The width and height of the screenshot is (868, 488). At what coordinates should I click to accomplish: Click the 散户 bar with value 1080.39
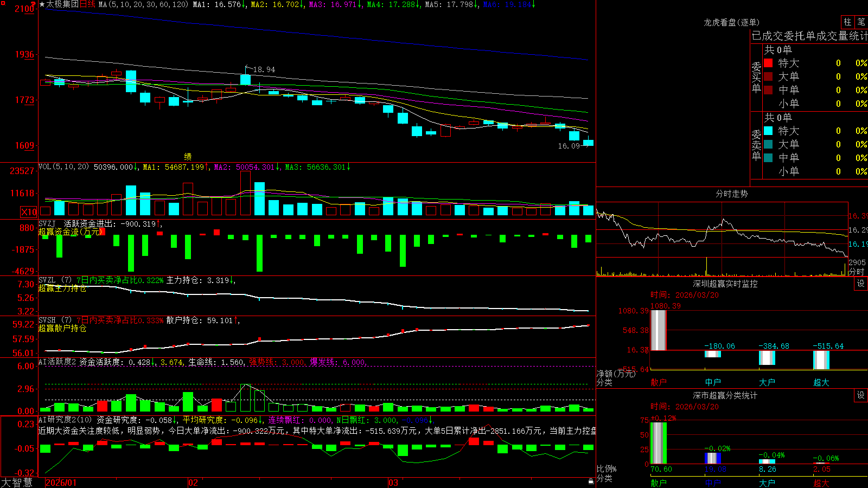658,330
